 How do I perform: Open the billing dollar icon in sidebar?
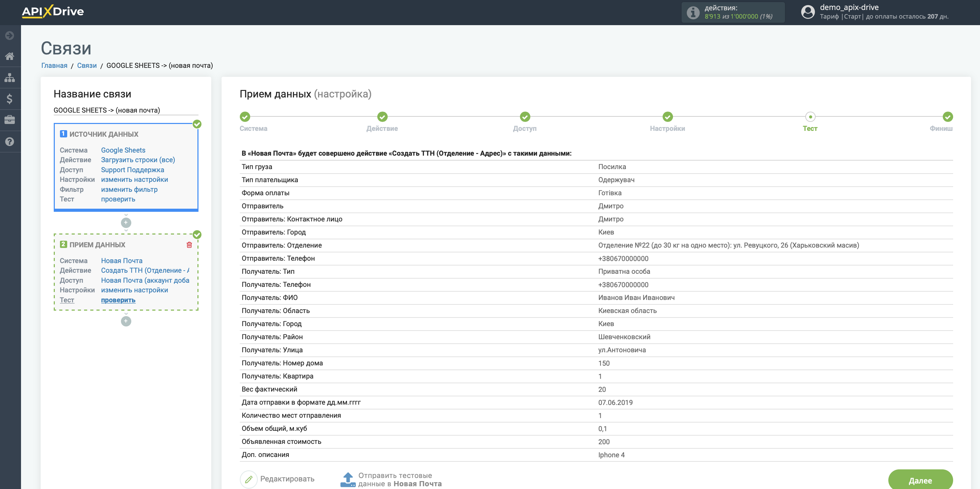point(10,99)
